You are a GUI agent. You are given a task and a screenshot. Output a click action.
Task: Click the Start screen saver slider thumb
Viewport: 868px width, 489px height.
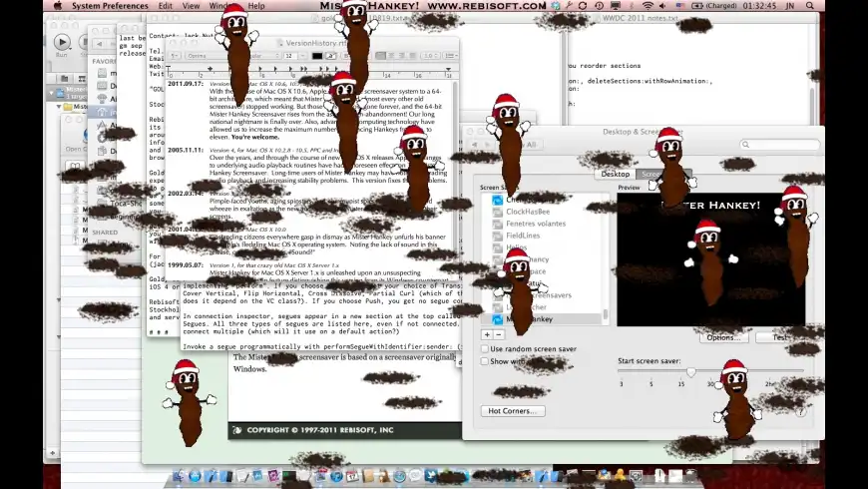(x=690, y=372)
